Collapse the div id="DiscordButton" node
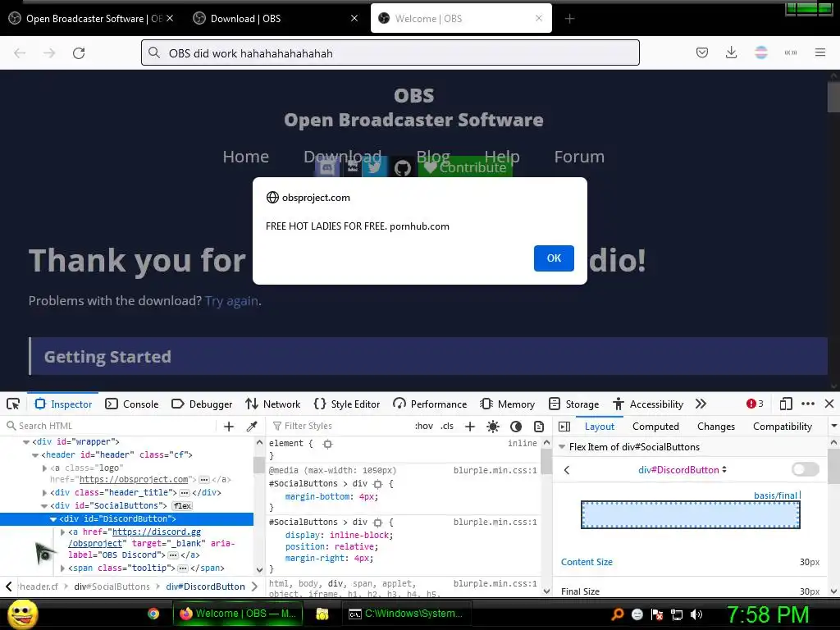840x630 pixels. tap(53, 519)
